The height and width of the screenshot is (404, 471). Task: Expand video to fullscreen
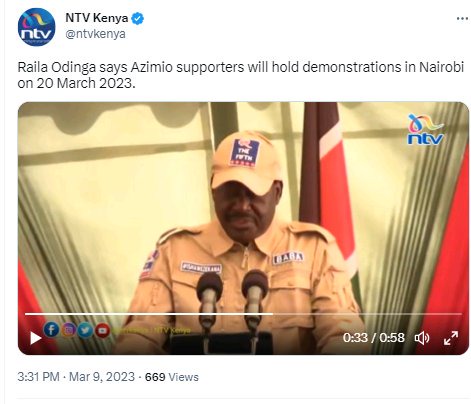[x=451, y=338]
